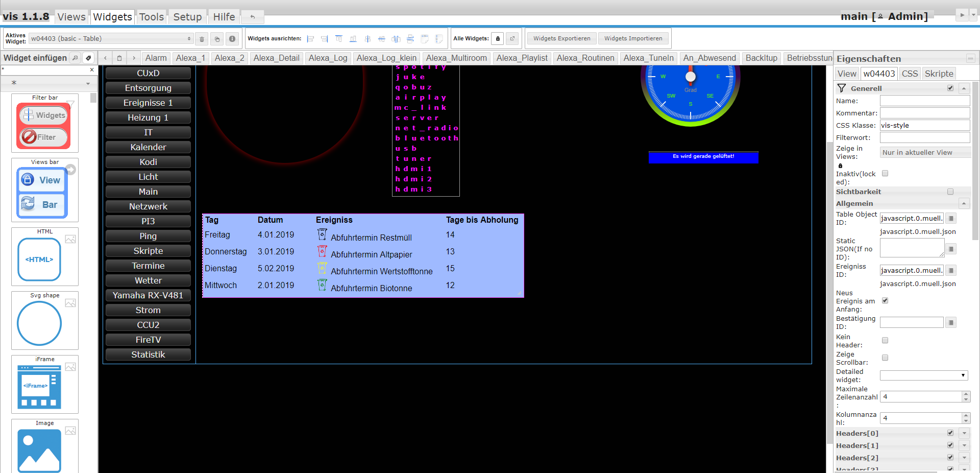Click the external-link icon next to Alle Widgets
Image resolution: width=980 pixels, height=473 pixels.
pyautogui.click(x=512, y=38)
